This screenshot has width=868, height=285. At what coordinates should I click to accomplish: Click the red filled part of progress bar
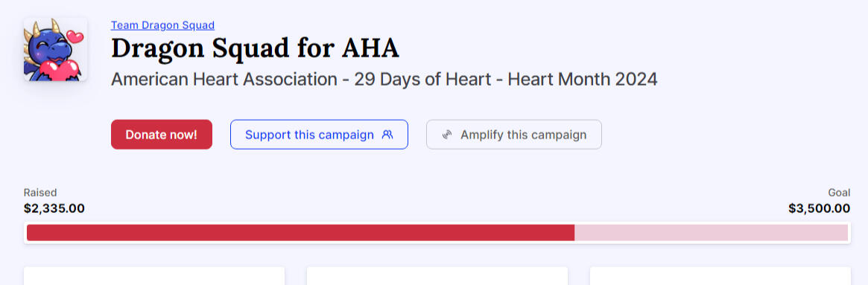(300, 233)
